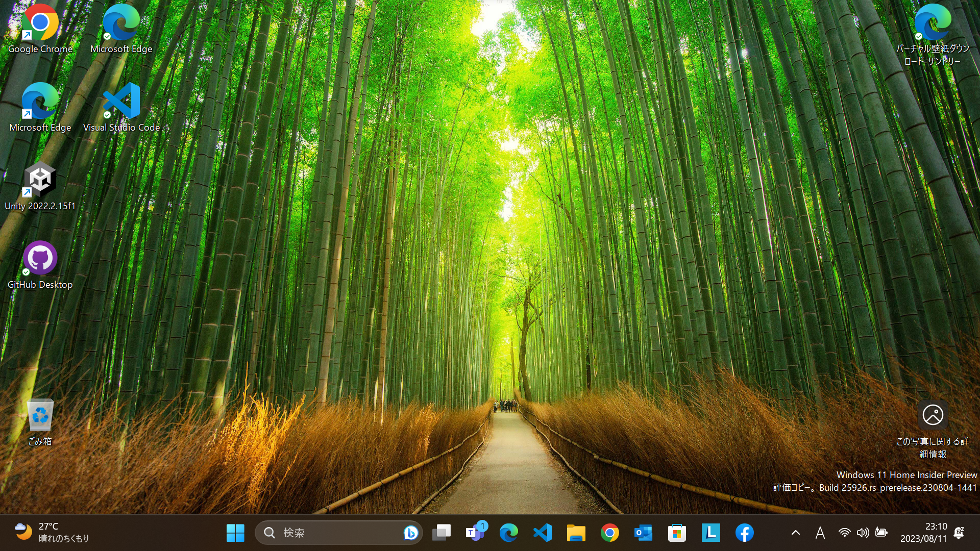Click the battery status tray icon
The width and height of the screenshot is (980, 551).
point(881,533)
